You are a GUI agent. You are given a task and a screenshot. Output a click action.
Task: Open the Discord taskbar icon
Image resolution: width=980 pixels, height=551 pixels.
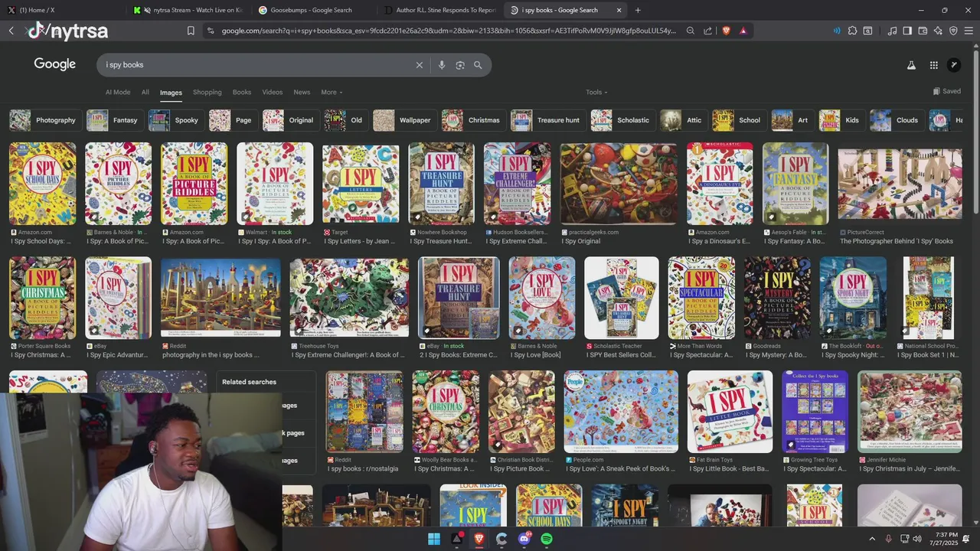coord(524,539)
